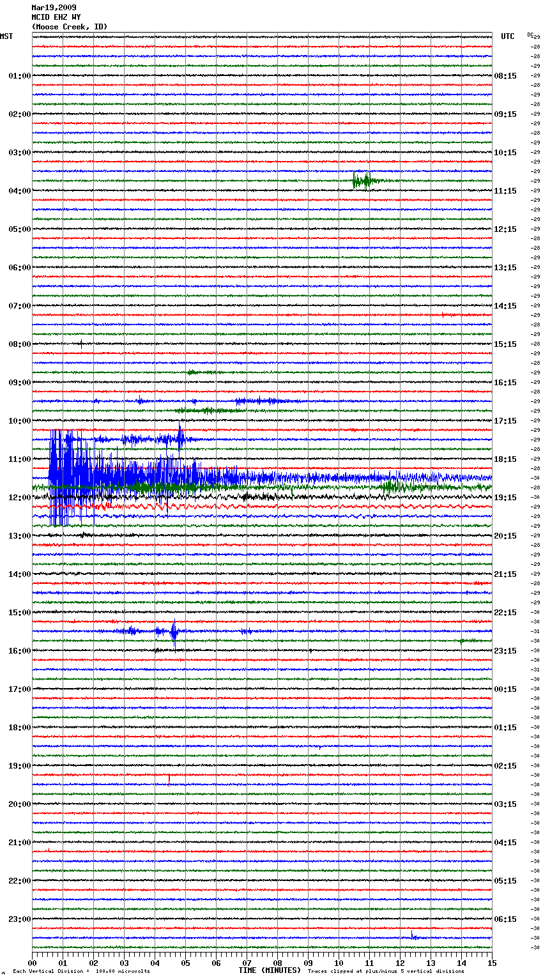
Task: Click the small red spike on the 19:15 trace
Action: [x=169, y=779]
